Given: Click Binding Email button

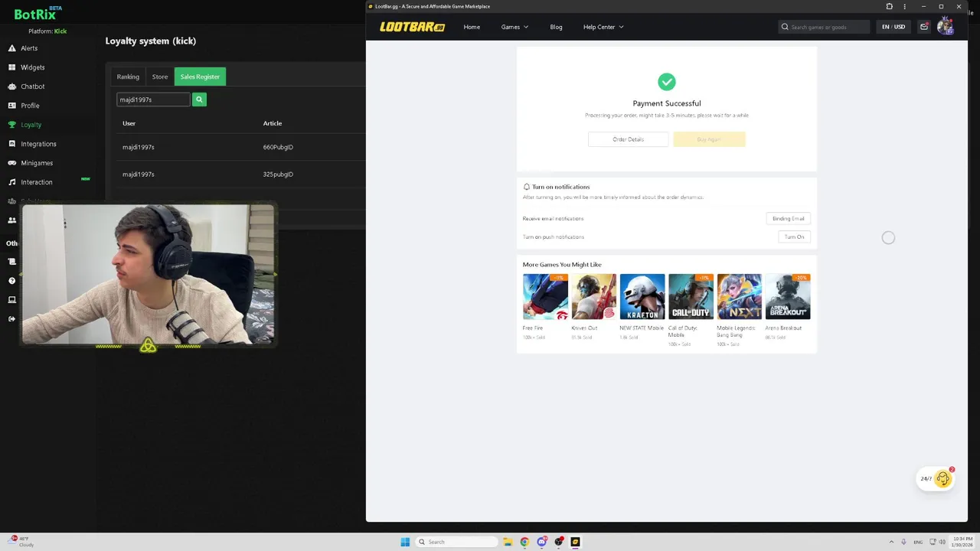Looking at the screenshot, I should pyautogui.click(x=788, y=219).
